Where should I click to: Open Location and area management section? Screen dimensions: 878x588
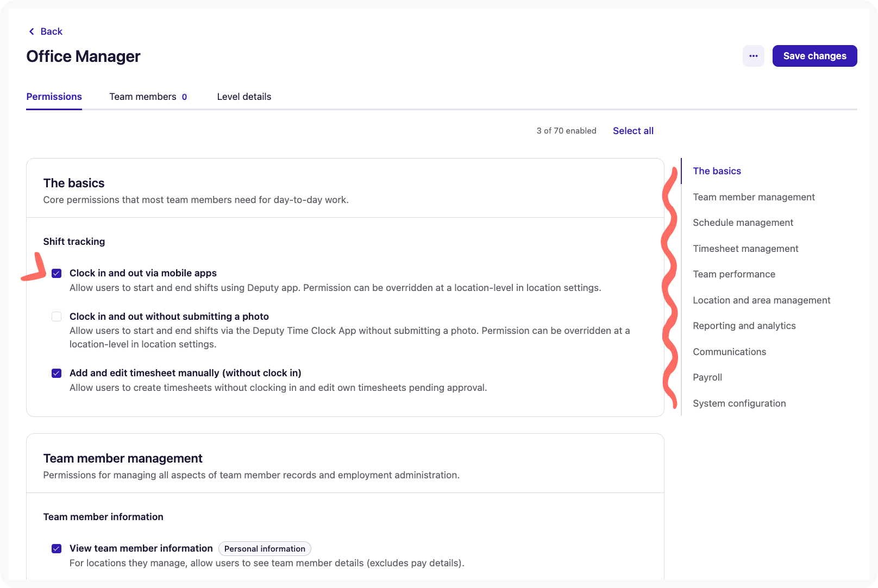[761, 300]
